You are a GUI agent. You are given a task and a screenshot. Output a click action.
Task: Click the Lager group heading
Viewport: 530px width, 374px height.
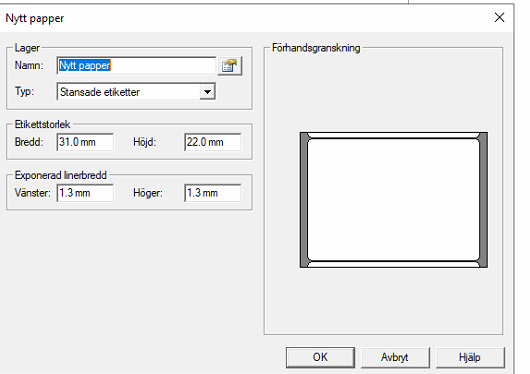[27, 48]
